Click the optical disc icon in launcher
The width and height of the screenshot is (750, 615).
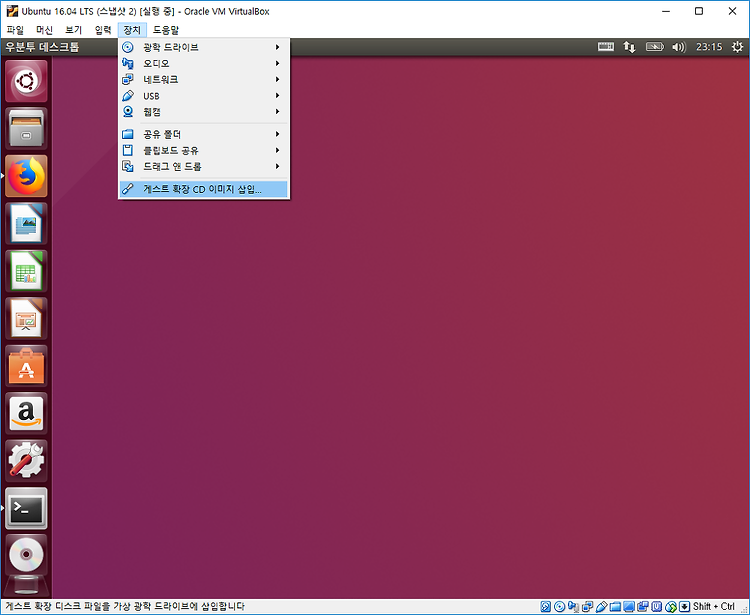point(26,555)
